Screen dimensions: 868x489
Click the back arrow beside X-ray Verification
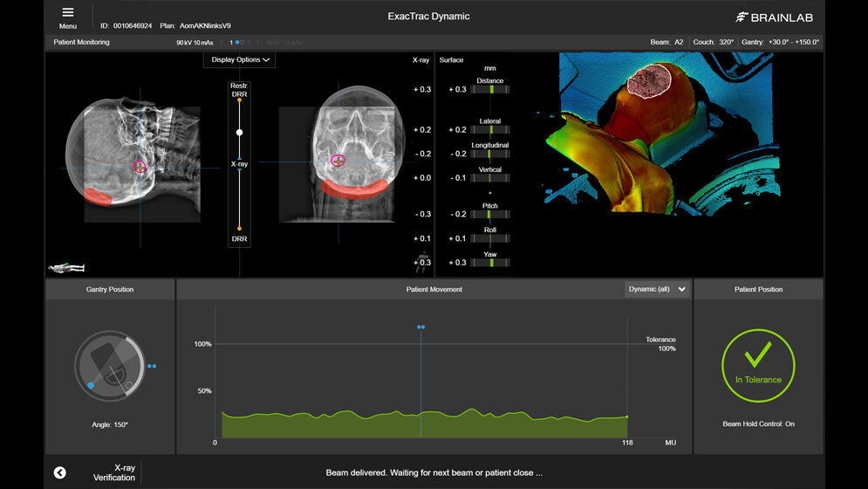[60, 472]
